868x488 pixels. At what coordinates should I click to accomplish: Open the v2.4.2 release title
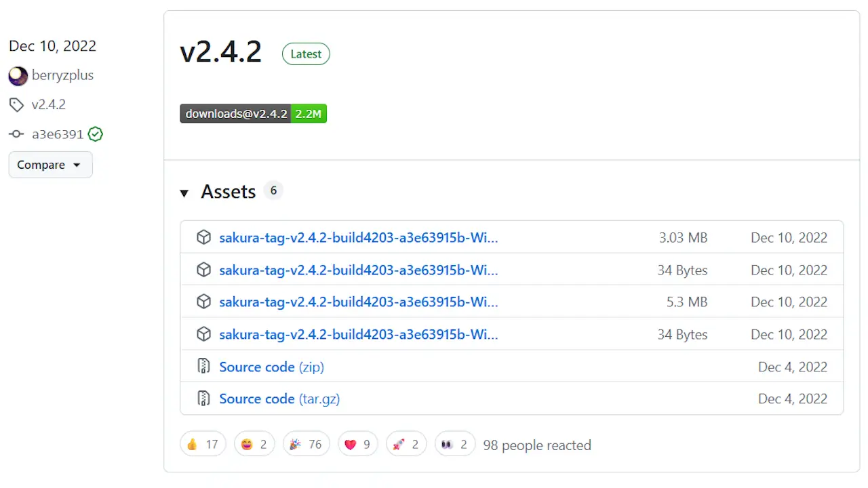(x=220, y=52)
